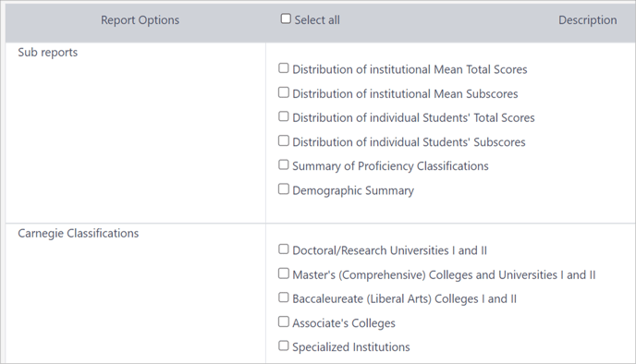Screen dimensions: 636x364
Task: Check Distribution of individual Students' Subscores
Action: coord(284,140)
